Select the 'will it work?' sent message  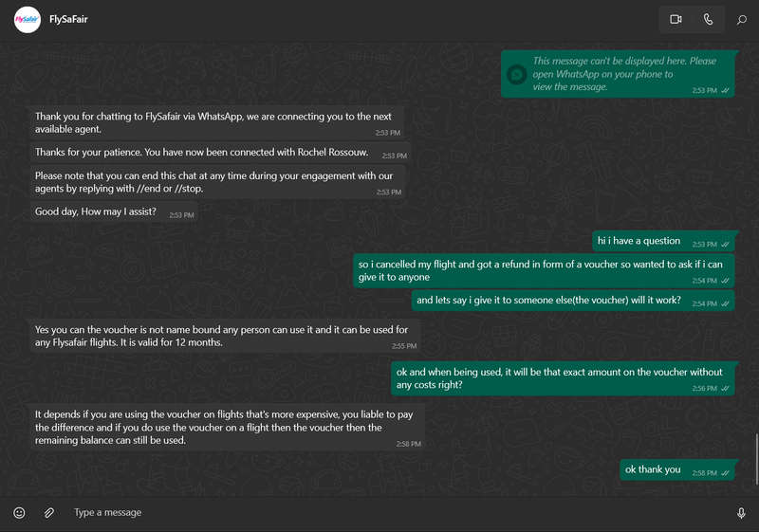pos(575,301)
